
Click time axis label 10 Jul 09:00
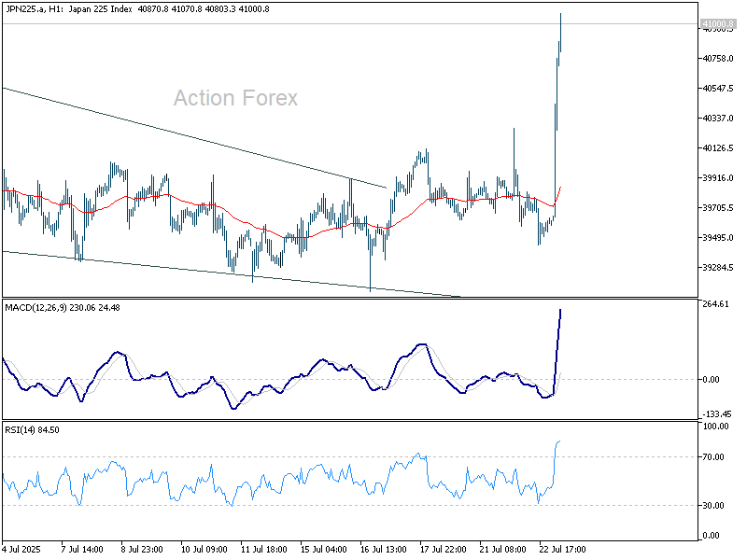tap(204, 550)
